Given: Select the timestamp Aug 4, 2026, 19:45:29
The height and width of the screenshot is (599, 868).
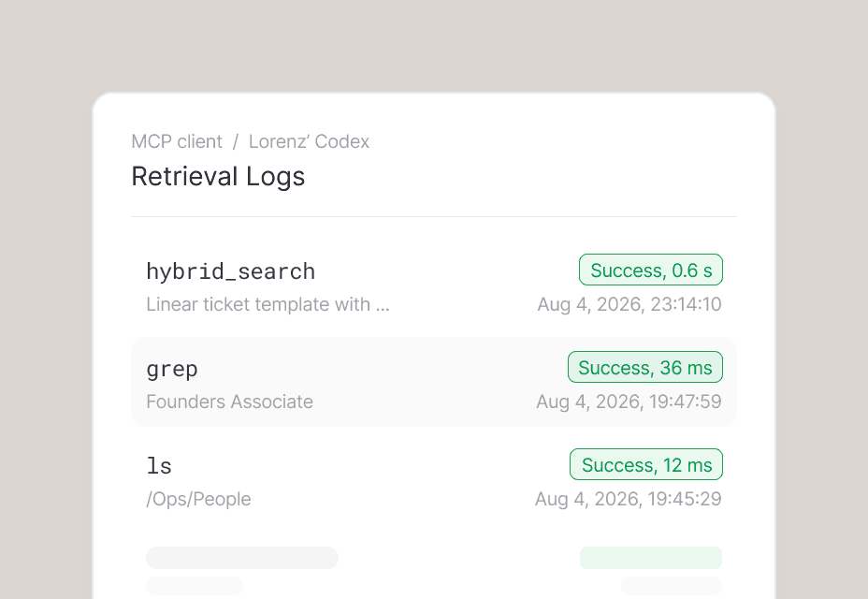Looking at the screenshot, I should coord(629,499).
